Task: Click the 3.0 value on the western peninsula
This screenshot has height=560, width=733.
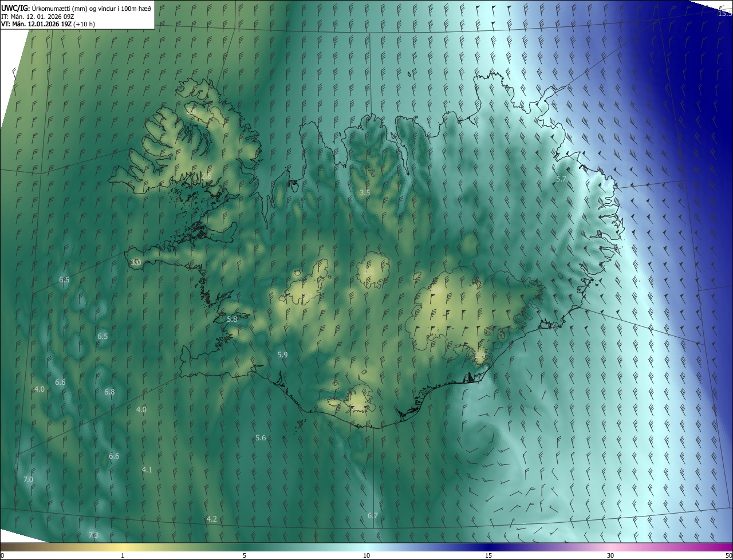Action: pyautogui.click(x=136, y=262)
